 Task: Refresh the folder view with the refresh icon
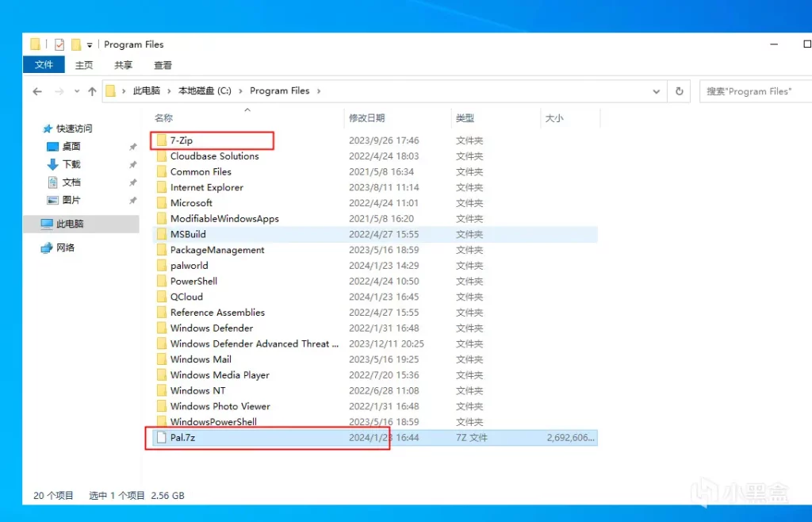[680, 91]
